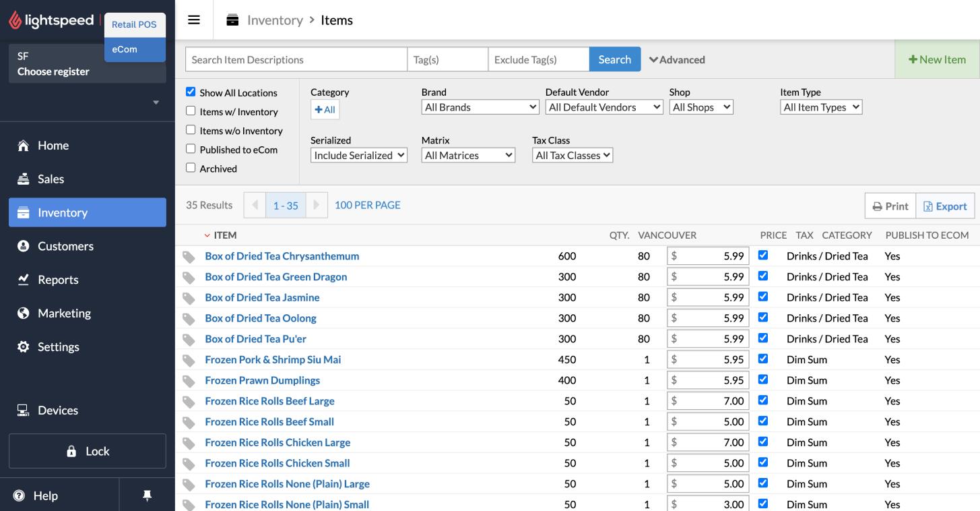This screenshot has height=511, width=980.
Task: Open the All Default Vendors dropdown
Action: [x=604, y=107]
